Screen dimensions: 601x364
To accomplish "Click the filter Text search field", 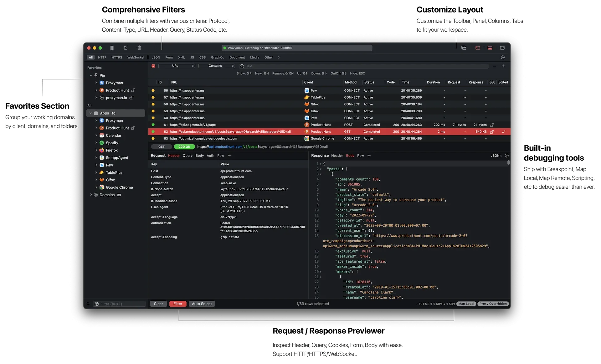I will pyautogui.click(x=364, y=66).
